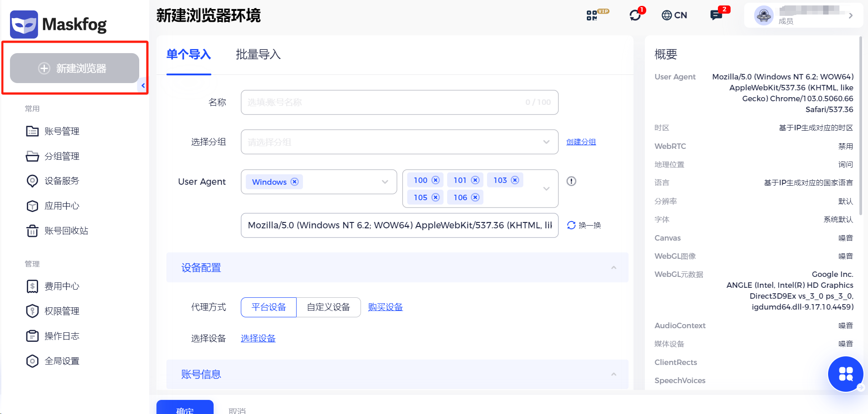Open 全局设置 at the sidebar bottom

pos(62,360)
